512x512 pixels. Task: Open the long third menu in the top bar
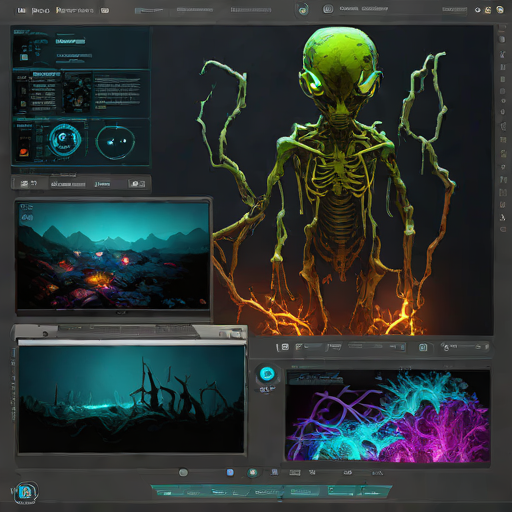[x=75, y=10]
